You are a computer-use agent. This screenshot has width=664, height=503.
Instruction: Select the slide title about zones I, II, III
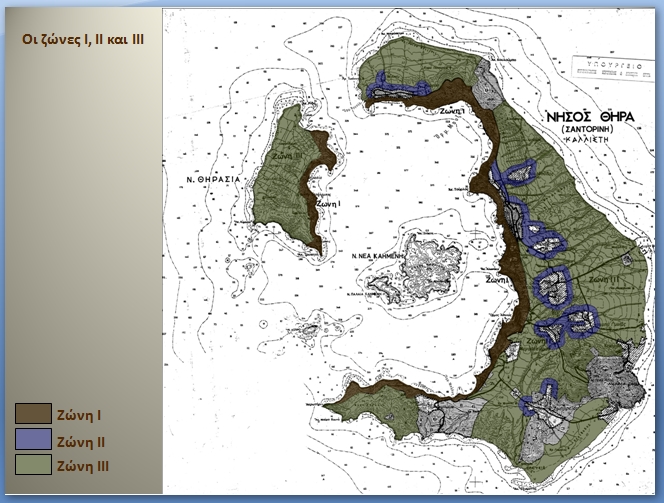click(x=84, y=38)
